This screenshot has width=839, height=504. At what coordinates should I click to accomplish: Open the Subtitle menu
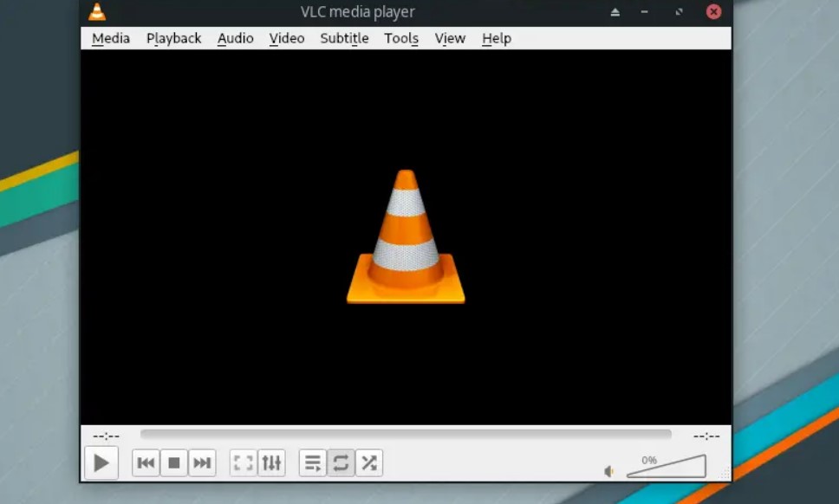tap(345, 38)
